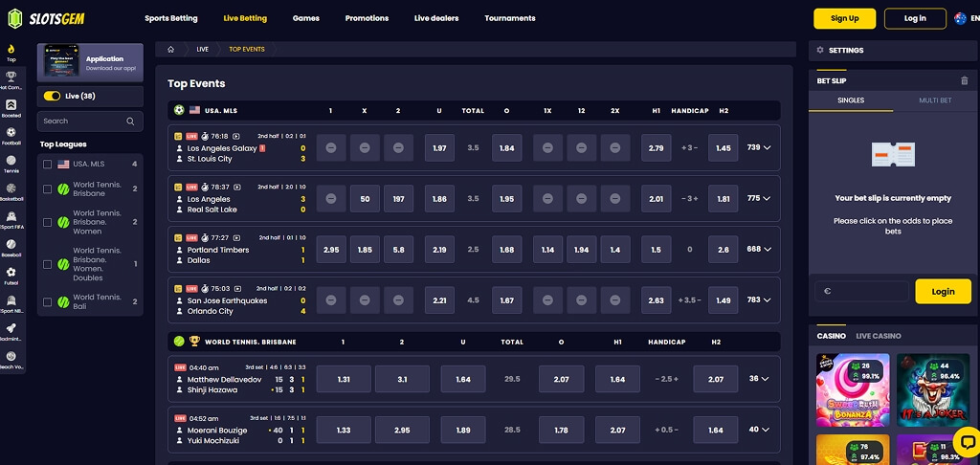Viewport: 980px width, 465px height.
Task: Click the search magnifier icon
Action: (x=130, y=122)
